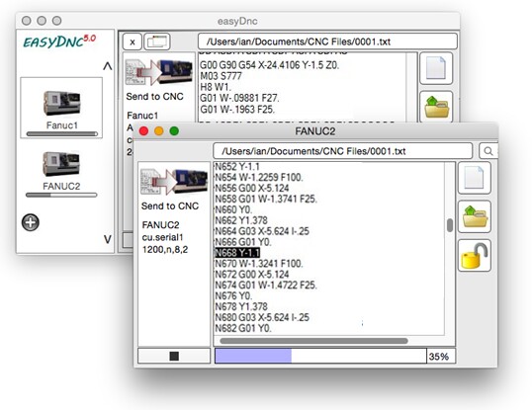Screen dimensions: 532x410
Task: Click line N658 G01 W-1.3741 F25.
Action: pyautogui.click(x=266, y=199)
